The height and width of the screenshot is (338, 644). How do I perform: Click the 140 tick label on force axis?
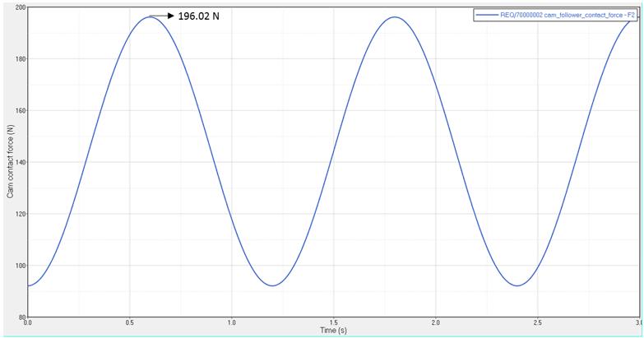click(x=20, y=162)
